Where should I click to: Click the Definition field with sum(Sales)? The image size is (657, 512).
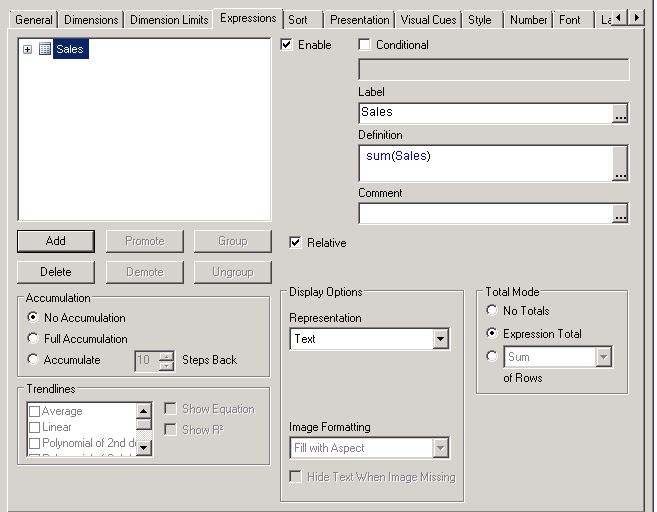pos(486,163)
